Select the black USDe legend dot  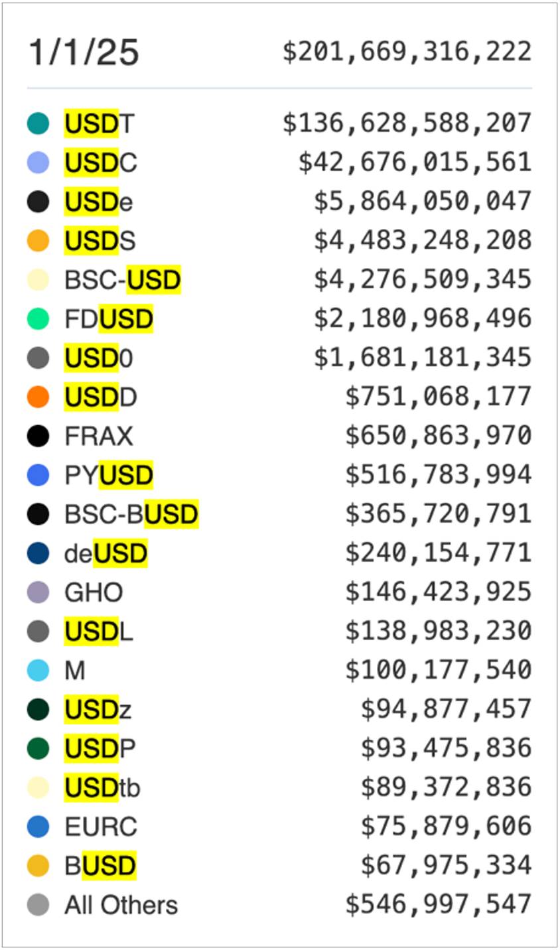[38, 202]
